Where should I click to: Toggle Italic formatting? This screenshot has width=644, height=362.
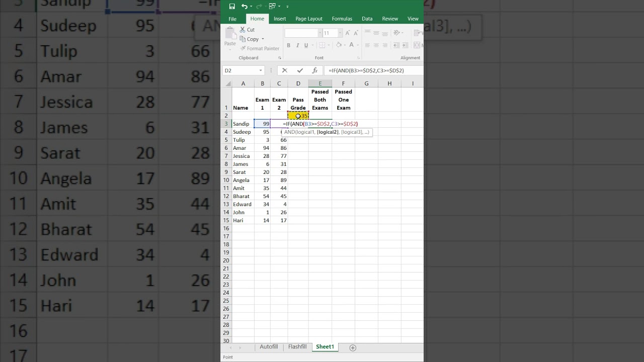297,45
